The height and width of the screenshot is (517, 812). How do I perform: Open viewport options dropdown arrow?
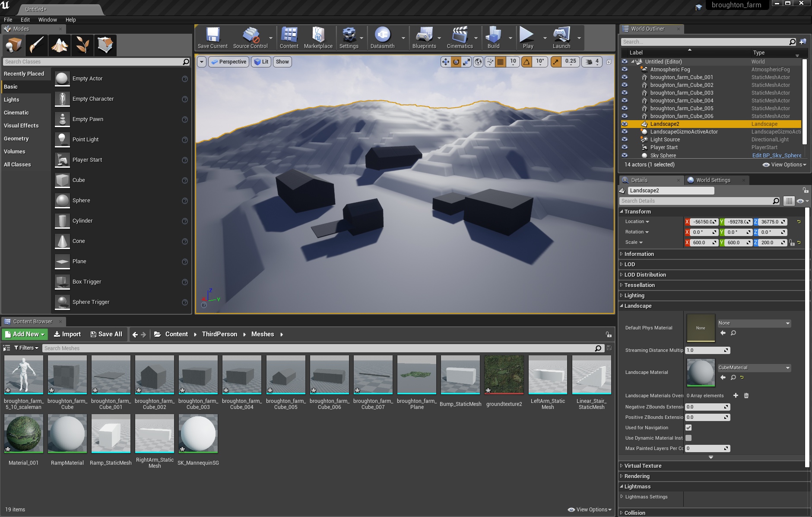202,62
